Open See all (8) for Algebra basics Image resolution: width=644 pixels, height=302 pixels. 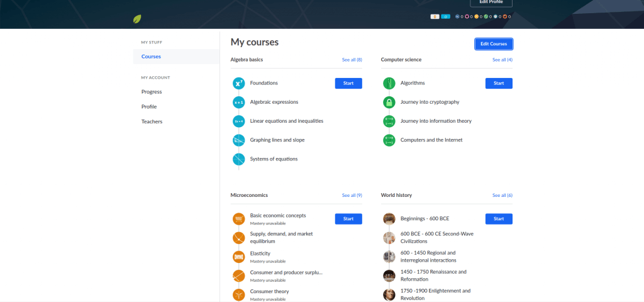(x=352, y=60)
